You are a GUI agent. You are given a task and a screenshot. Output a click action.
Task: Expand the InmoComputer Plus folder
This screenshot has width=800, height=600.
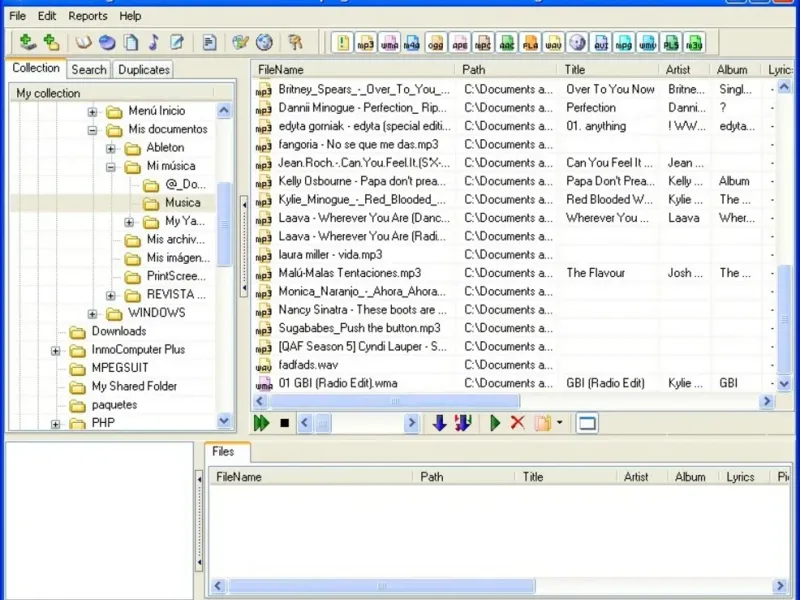[x=56, y=351]
